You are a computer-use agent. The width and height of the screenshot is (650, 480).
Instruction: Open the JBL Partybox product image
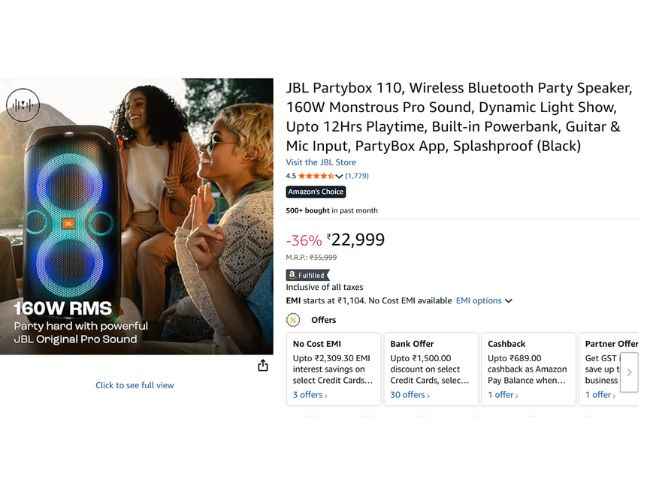tap(136, 216)
